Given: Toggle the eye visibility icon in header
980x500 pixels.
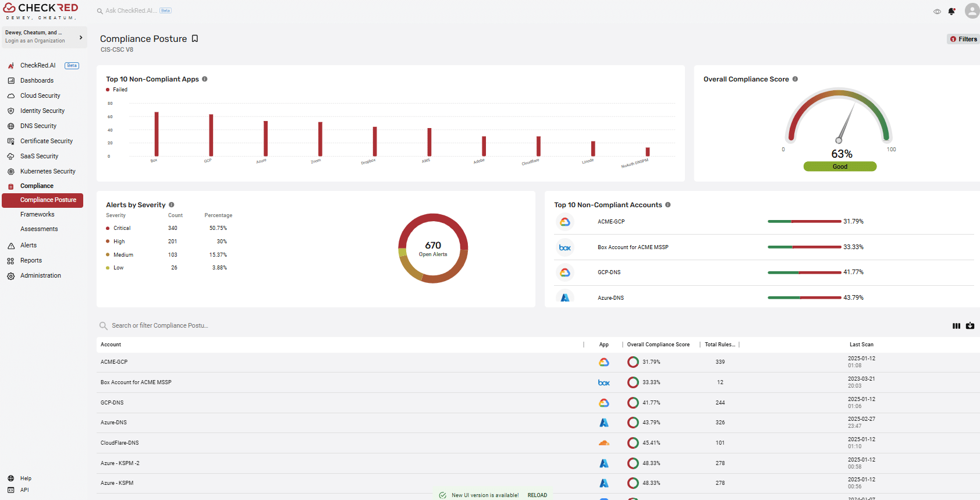Looking at the screenshot, I should pos(937,12).
